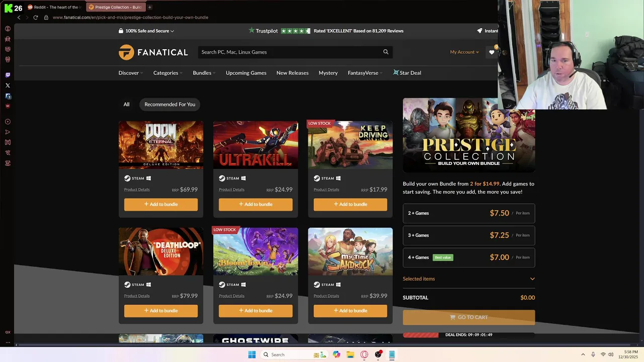Add ULTRAKILL to bundle
The width and height of the screenshot is (644, 362).
[x=256, y=204]
